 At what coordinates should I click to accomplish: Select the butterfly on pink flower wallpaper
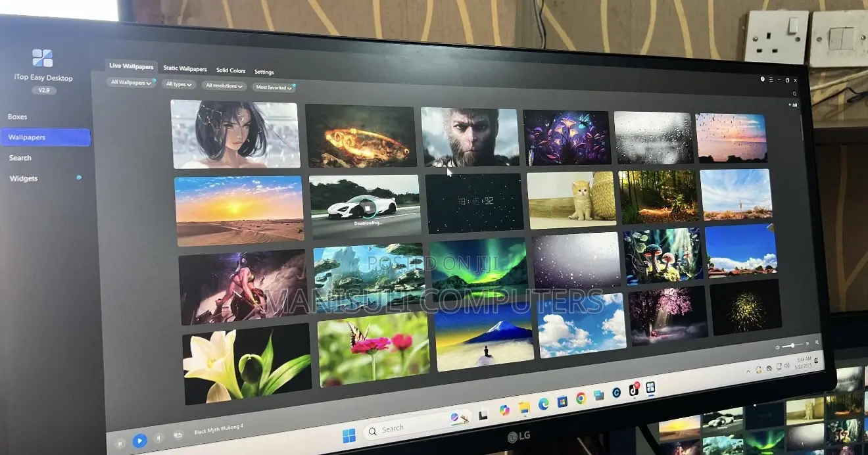tap(374, 348)
